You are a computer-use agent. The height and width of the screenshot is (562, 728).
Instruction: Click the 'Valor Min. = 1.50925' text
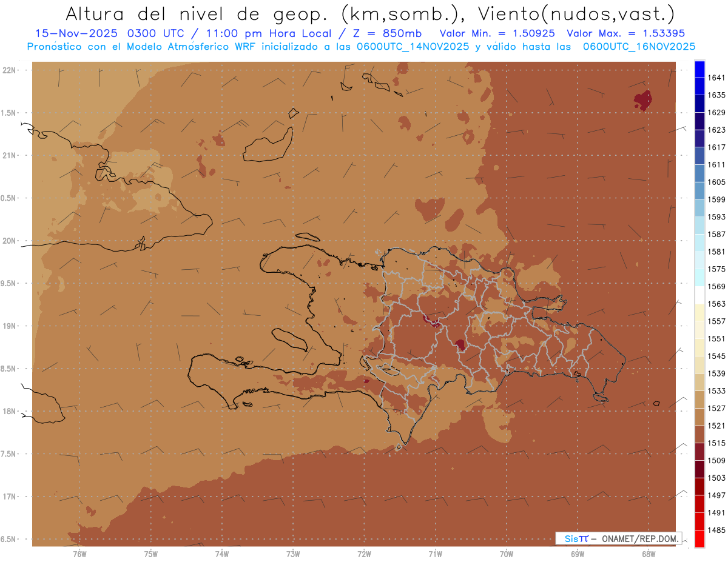(x=498, y=33)
